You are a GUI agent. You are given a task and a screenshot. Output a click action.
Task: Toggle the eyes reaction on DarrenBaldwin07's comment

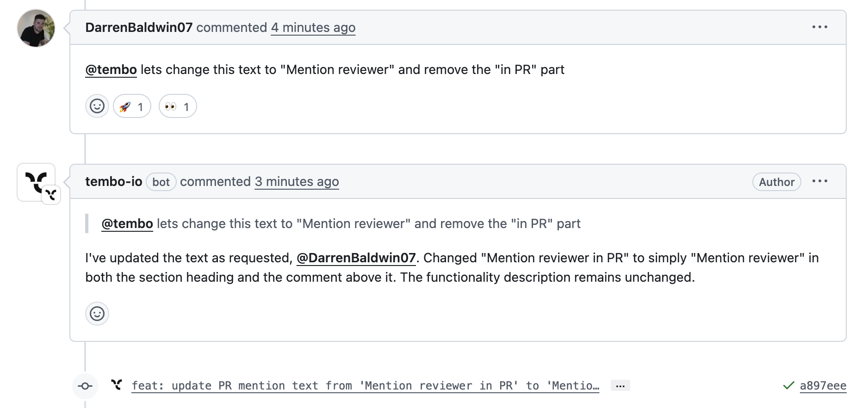tap(177, 106)
